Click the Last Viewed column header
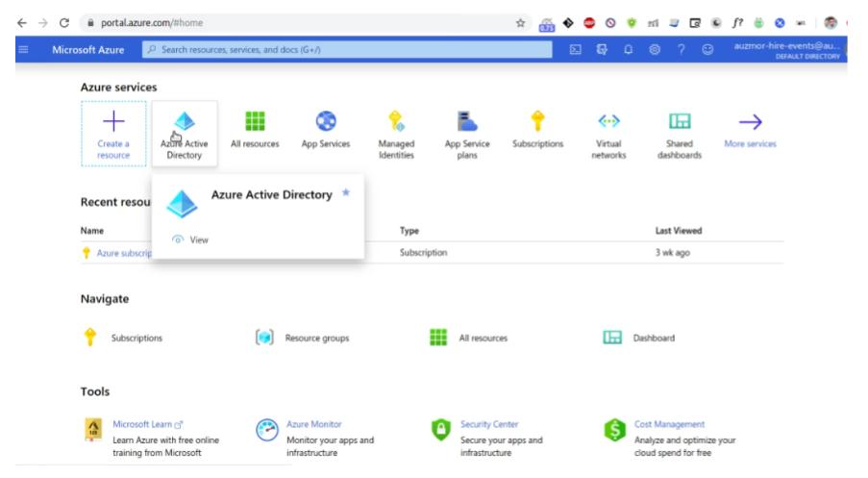Viewport: 868px width, 478px height. [678, 231]
